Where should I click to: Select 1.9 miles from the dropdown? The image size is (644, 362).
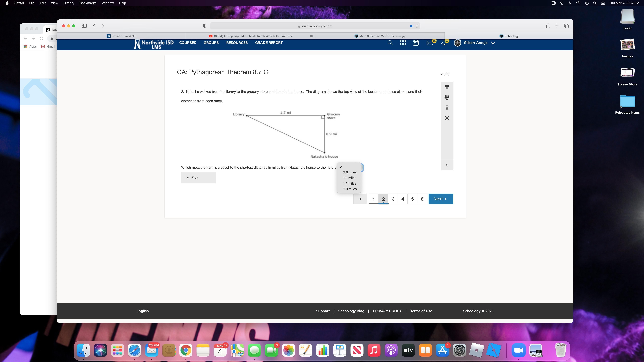click(350, 178)
